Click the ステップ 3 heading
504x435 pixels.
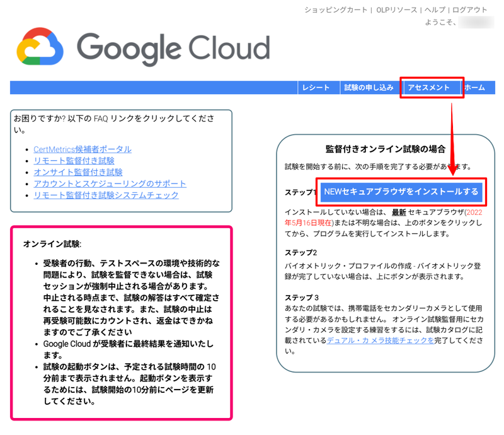point(302,298)
